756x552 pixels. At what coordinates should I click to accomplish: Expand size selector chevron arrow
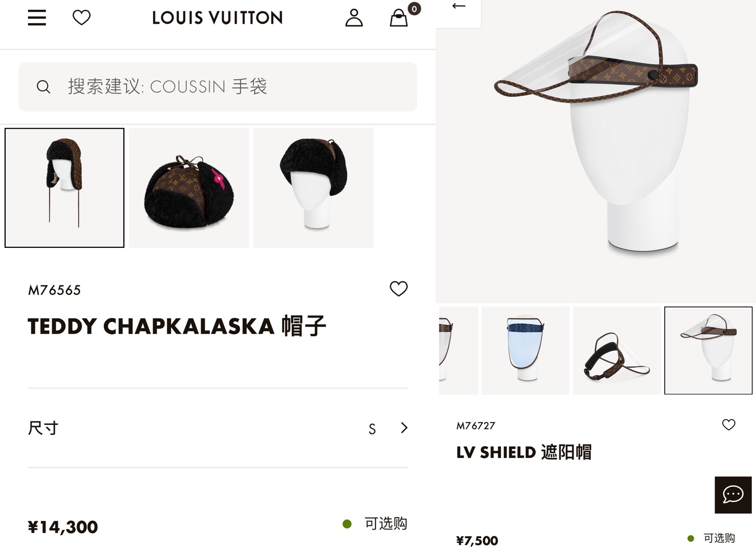click(404, 428)
